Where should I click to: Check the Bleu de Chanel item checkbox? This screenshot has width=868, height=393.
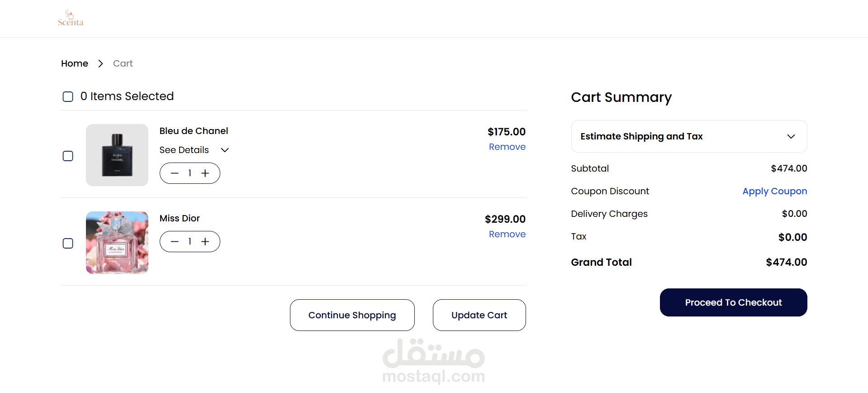coord(68,156)
